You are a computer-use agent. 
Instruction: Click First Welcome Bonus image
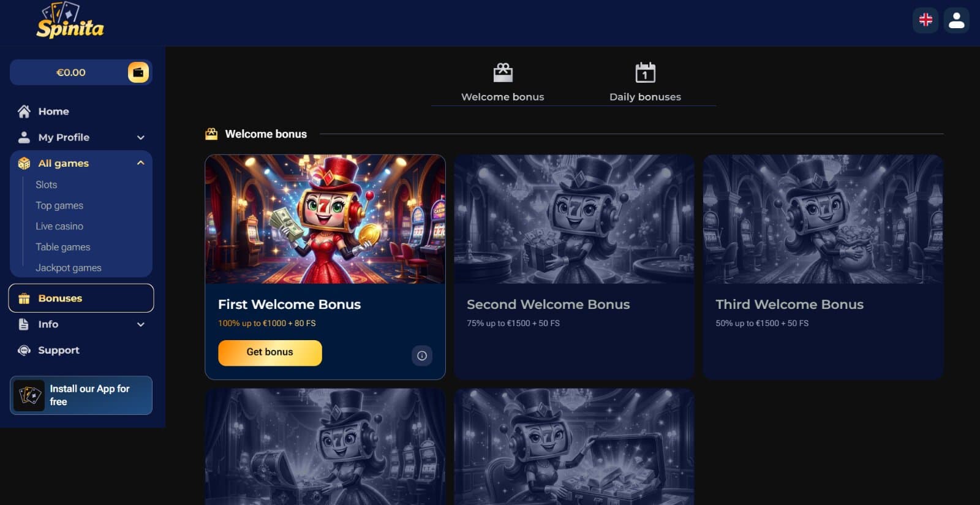325,219
